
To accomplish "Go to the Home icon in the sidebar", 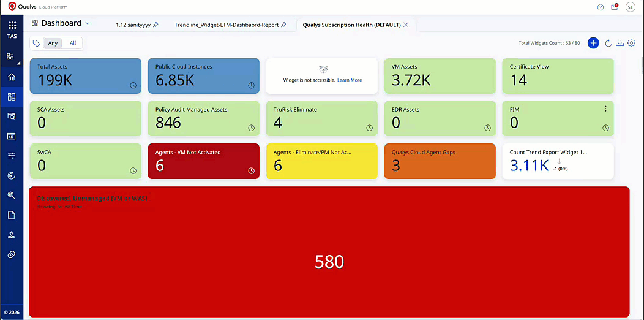I will (x=12, y=77).
